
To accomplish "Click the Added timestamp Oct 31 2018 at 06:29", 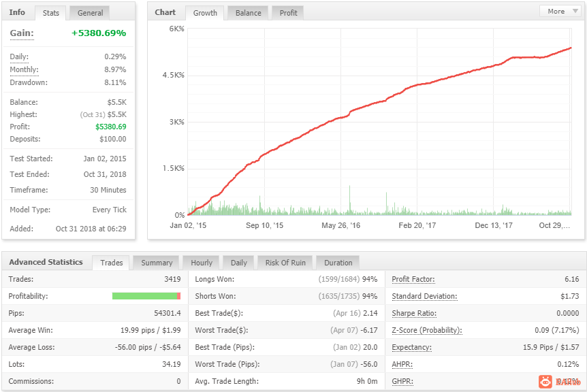I will [91, 229].
